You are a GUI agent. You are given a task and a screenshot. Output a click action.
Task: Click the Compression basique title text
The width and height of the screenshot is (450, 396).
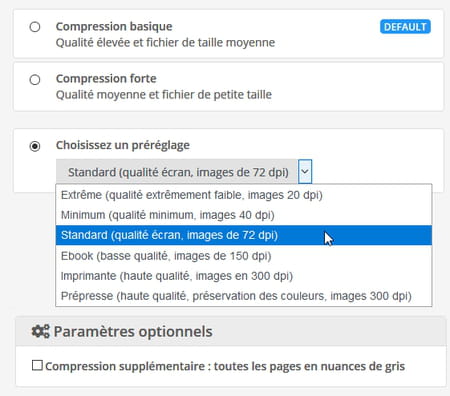114,26
